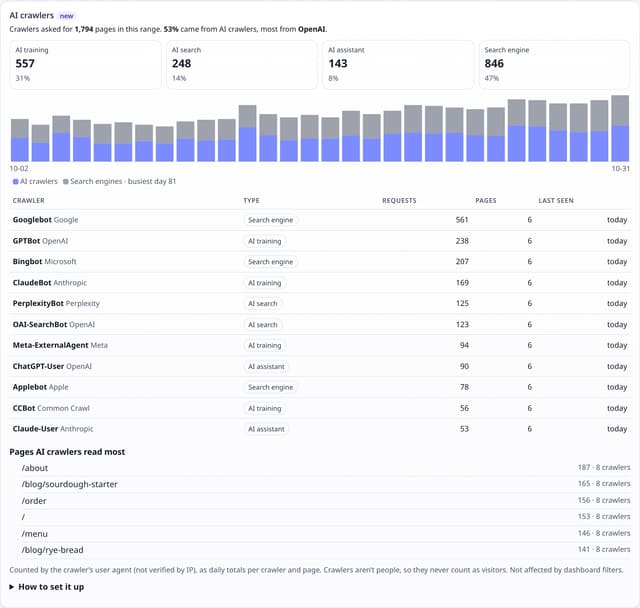
Task: Click the 561 requests value for Googlebot
Action: click(x=462, y=220)
